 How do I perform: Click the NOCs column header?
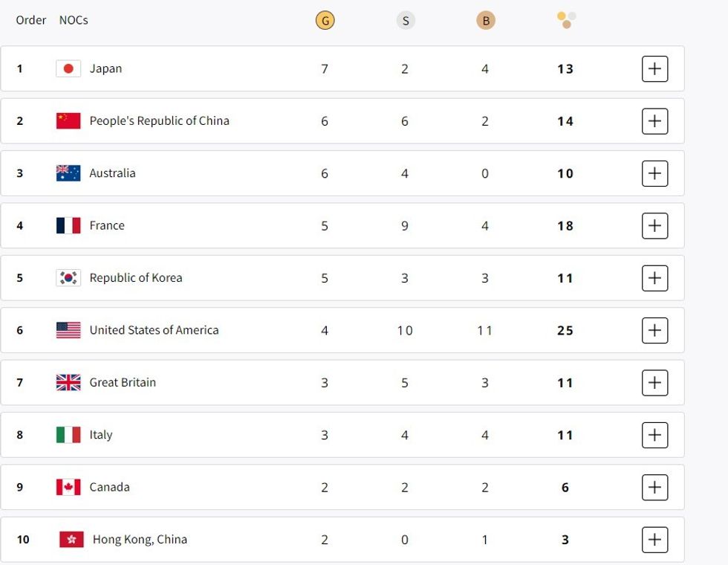click(74, 20)
